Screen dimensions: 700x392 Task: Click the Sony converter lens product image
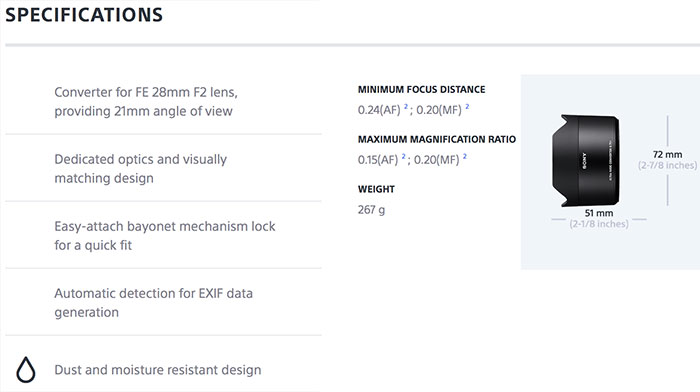tap(585, 160)
